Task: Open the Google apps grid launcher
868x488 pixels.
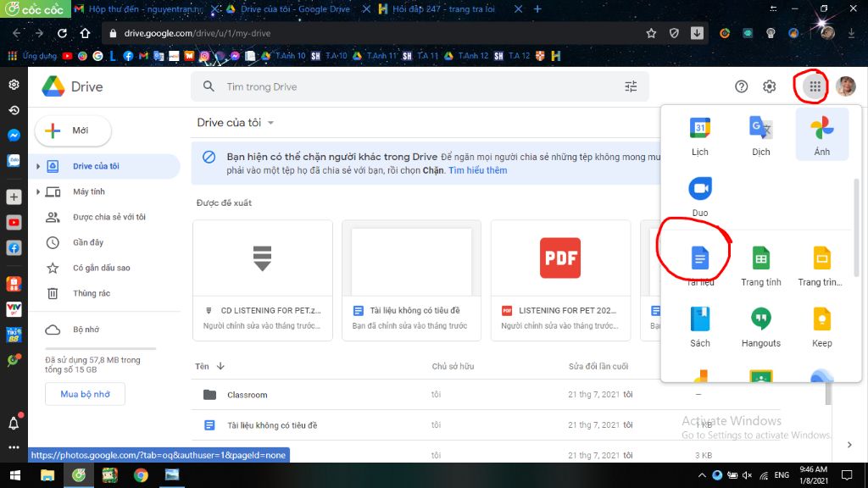Action: click(x=815, y=86)
